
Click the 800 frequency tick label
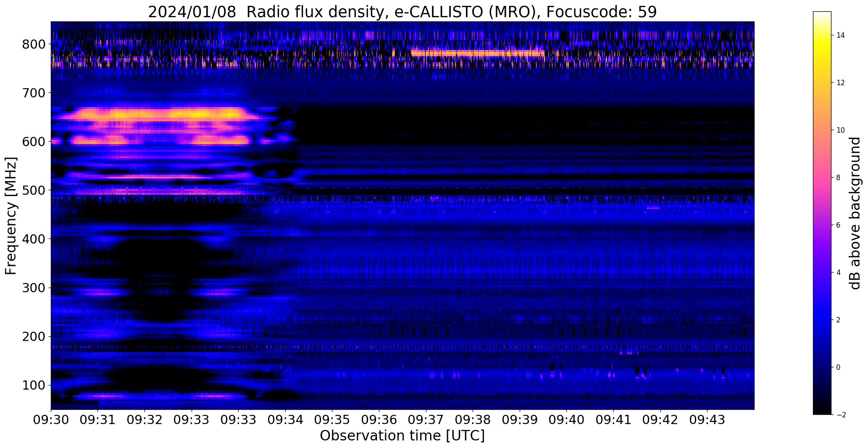34,44
